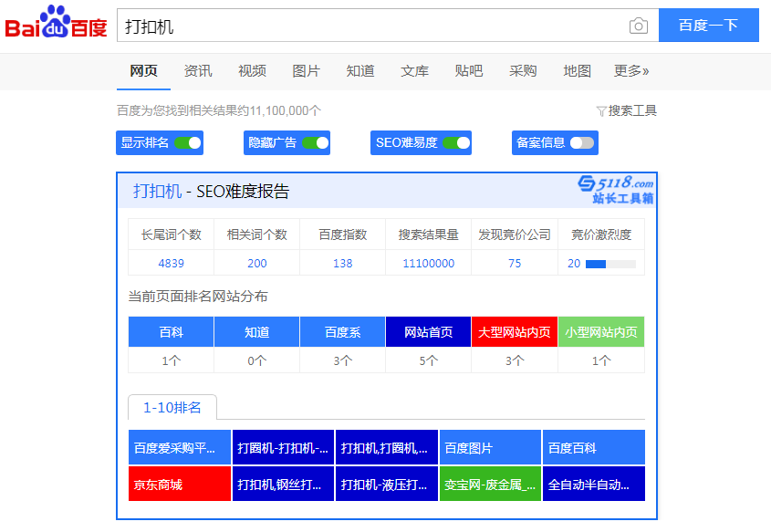Click the 百度一下 search button
Screen dimensions: 771x532
tap(709, 25)
